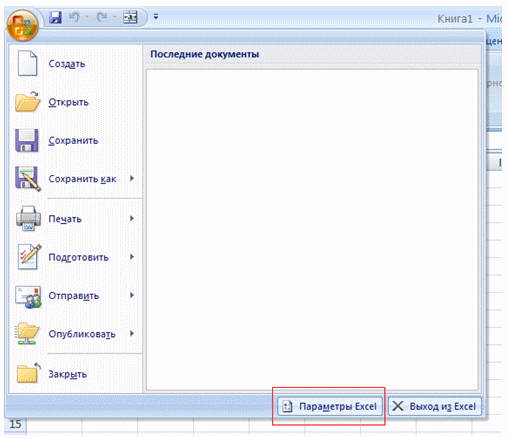Open the Customize Quick Access Toolbar dropdown
Screen dimensions: 508x438
pyautogui.click(x=156, y=16)
